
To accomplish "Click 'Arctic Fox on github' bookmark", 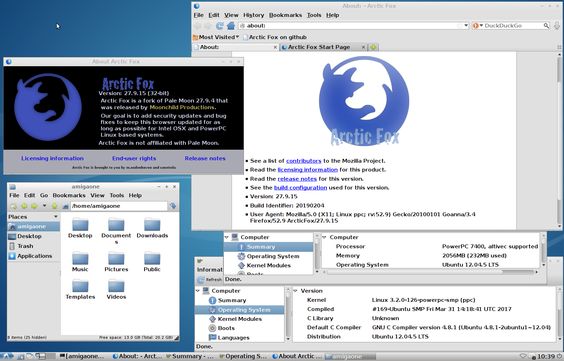I will pyautogui.click(x=274, y=37).
